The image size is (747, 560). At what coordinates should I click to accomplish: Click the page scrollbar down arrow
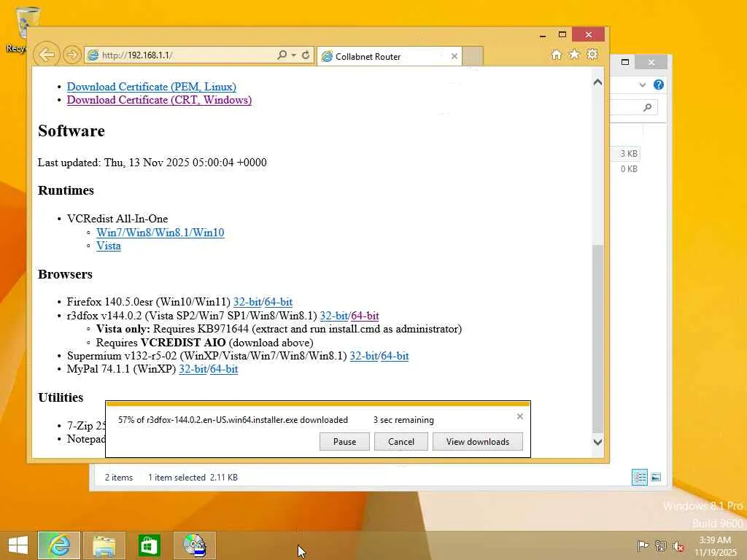click(597, 442)
